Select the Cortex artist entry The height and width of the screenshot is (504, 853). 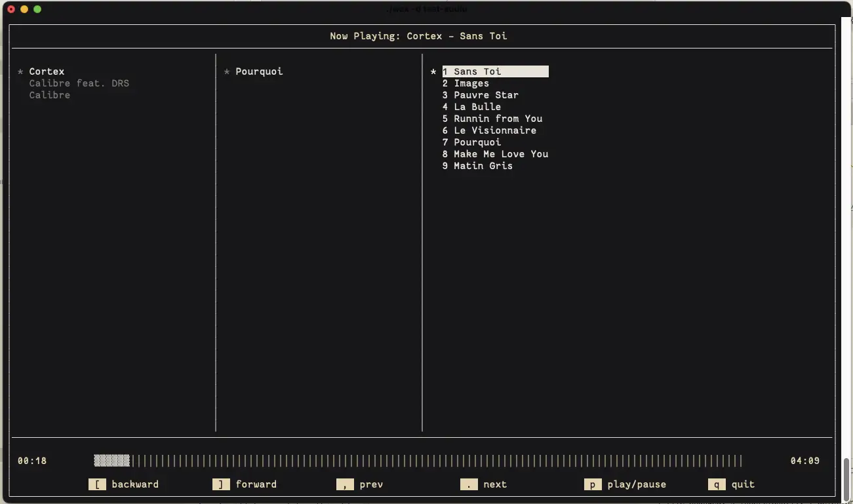pos(47,71)
